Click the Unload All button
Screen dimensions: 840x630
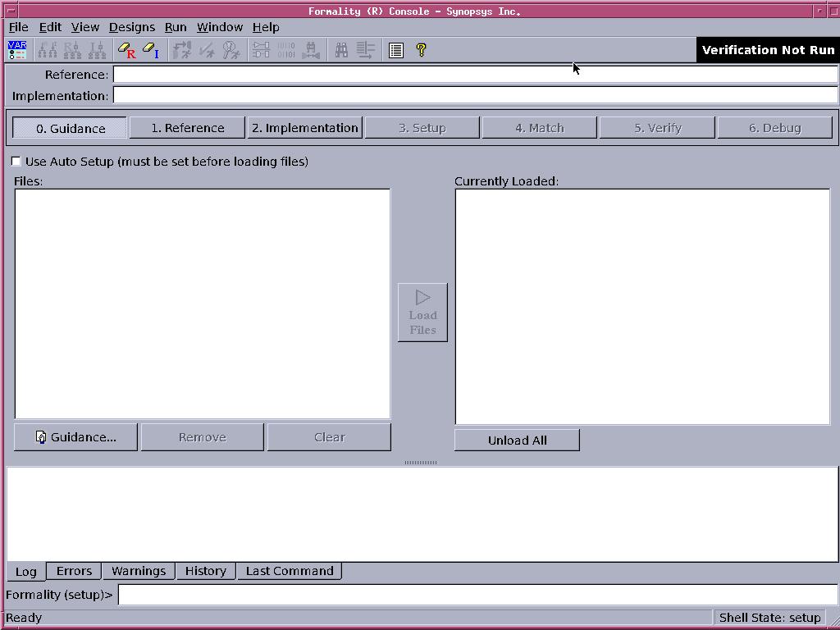pos(517,440)
